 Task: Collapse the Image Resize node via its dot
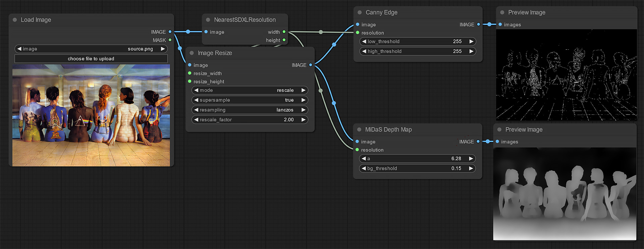[192, 53]
